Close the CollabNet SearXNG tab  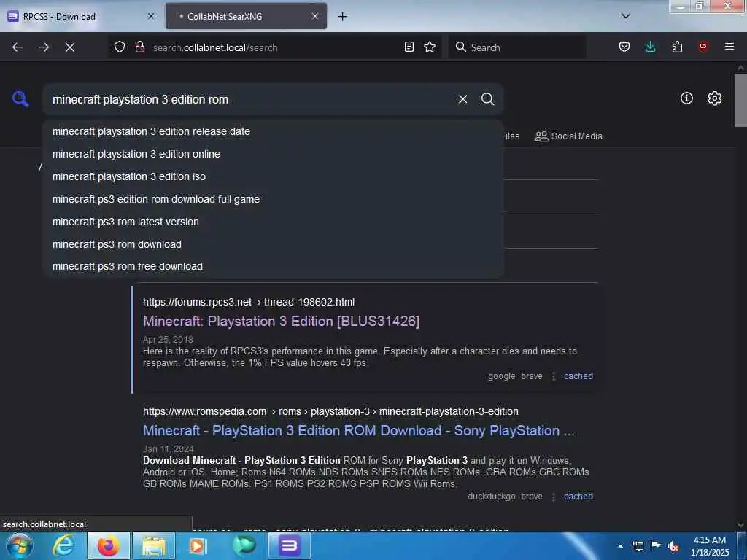(x=315, y=16)
